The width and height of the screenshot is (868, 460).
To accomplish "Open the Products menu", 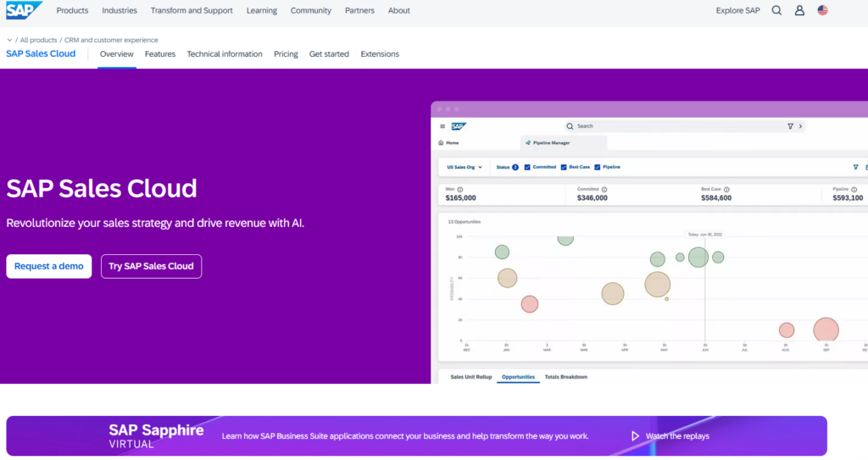I will click(x=72, y=10).
